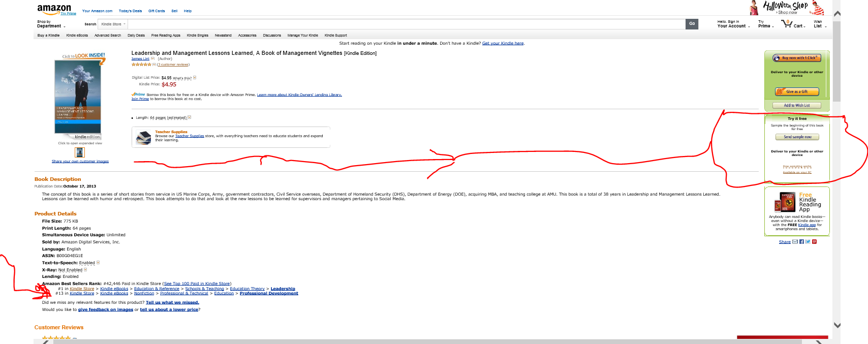Share on Facebook icon
Viewport: 868px width, 344px height.
[801, 242]
